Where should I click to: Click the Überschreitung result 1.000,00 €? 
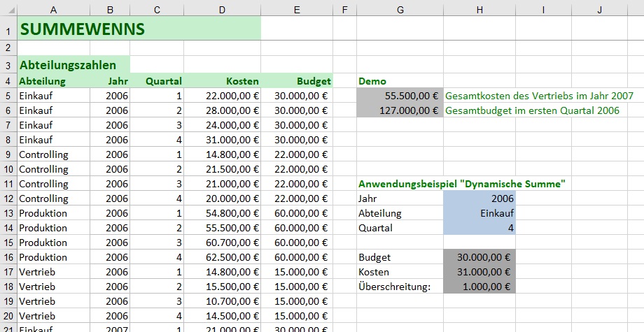(479, 287)
